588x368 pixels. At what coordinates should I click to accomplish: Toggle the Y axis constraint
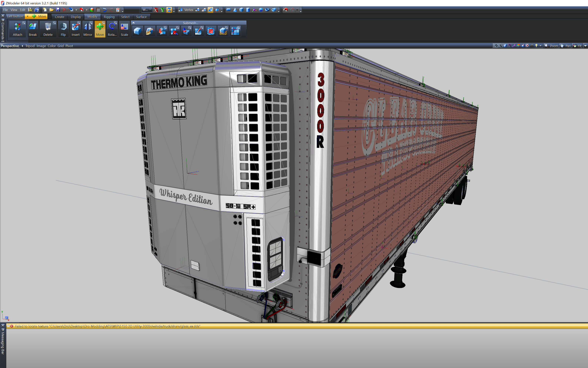(162, 10)
